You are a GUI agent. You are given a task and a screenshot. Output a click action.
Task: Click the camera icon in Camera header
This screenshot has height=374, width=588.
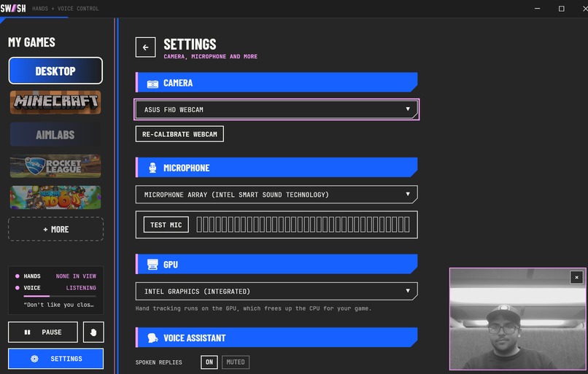[152, 84]
